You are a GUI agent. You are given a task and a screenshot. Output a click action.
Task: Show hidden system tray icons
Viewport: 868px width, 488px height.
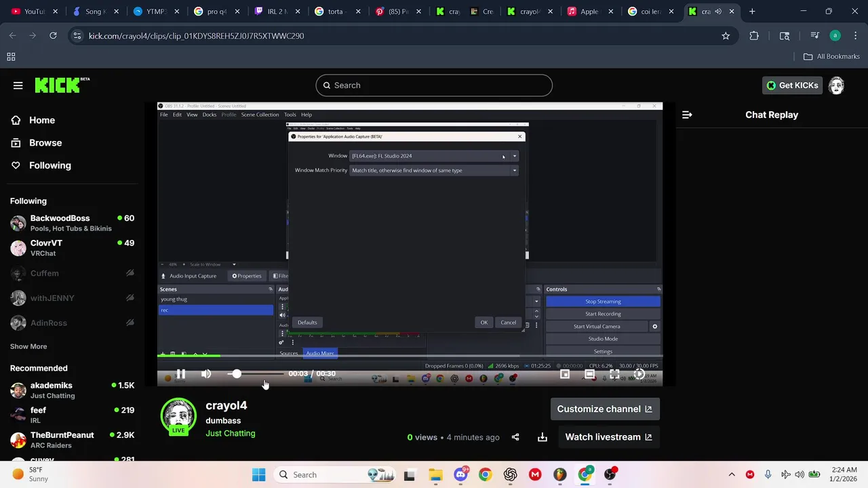pyautogui.click(x=732, y=474)
